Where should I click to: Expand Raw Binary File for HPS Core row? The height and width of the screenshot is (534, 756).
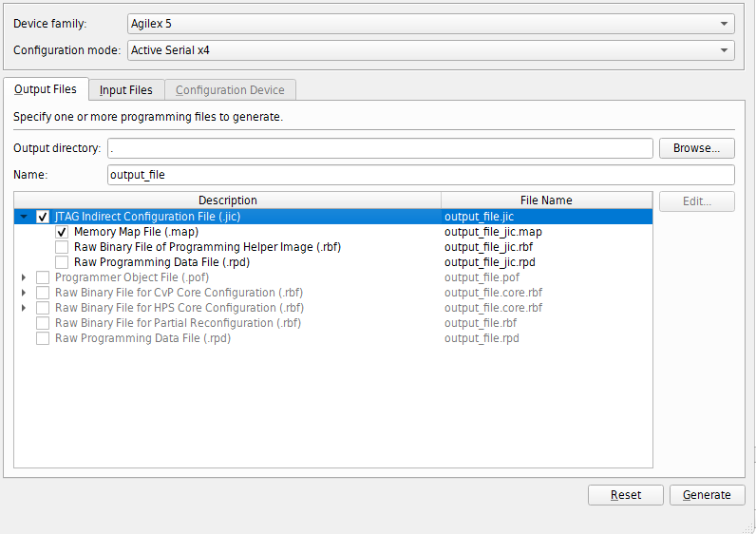click(24, 308)
